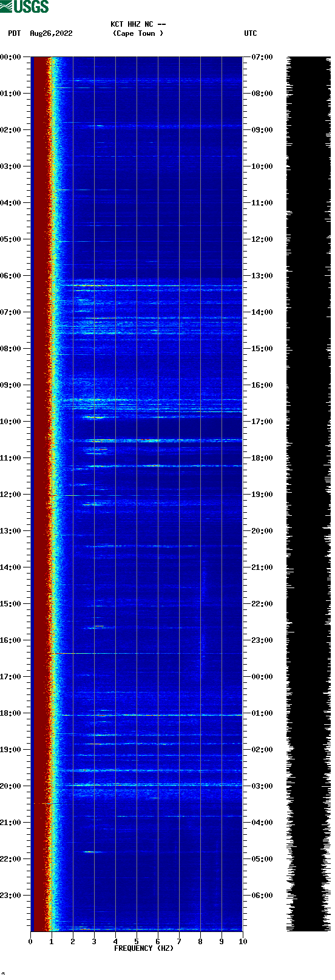
Task: Click the 7 Hz frequency tick label
Action: 179,942
